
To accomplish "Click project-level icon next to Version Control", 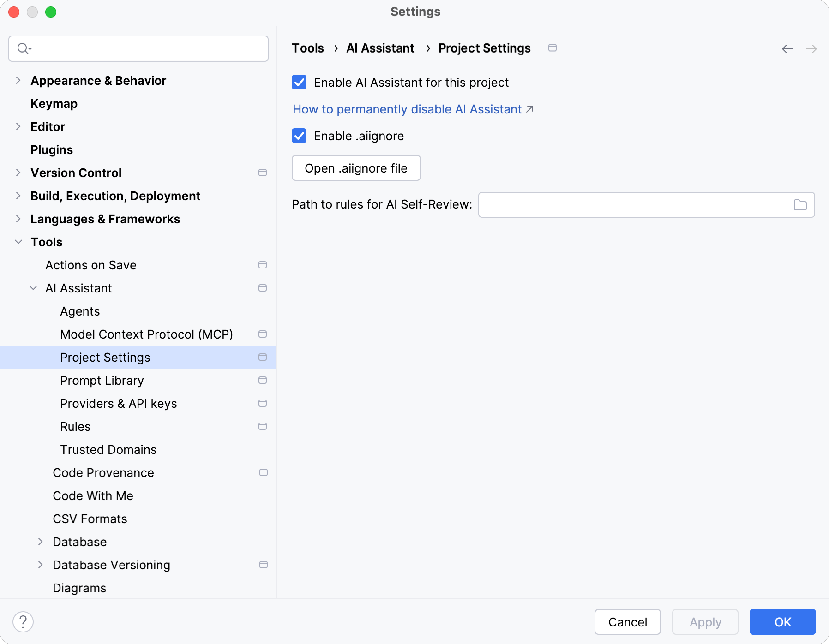I will point(263,173).
